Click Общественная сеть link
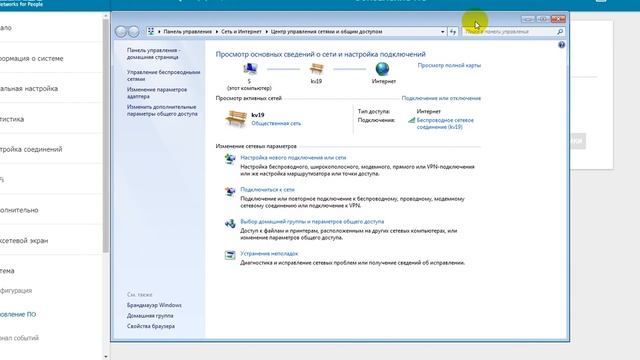The height and width of the screenshot is (360, 640). pos(276,123)
